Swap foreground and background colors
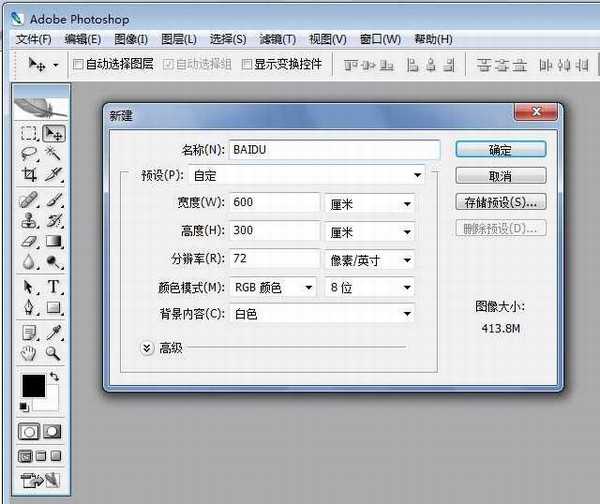The width and height of the screenshot is (600, 504). [x=53, y=378]
